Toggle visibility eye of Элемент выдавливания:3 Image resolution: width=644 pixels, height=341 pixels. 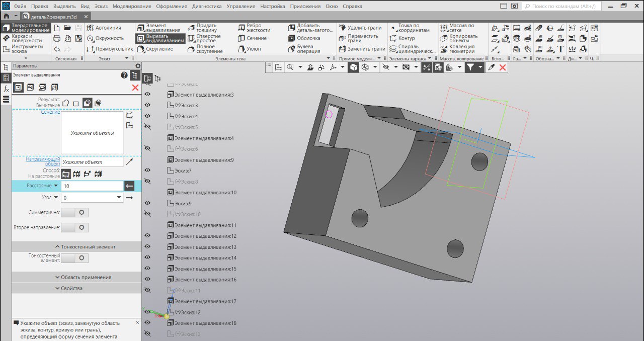pyautogui.click(x=148, y=95)
